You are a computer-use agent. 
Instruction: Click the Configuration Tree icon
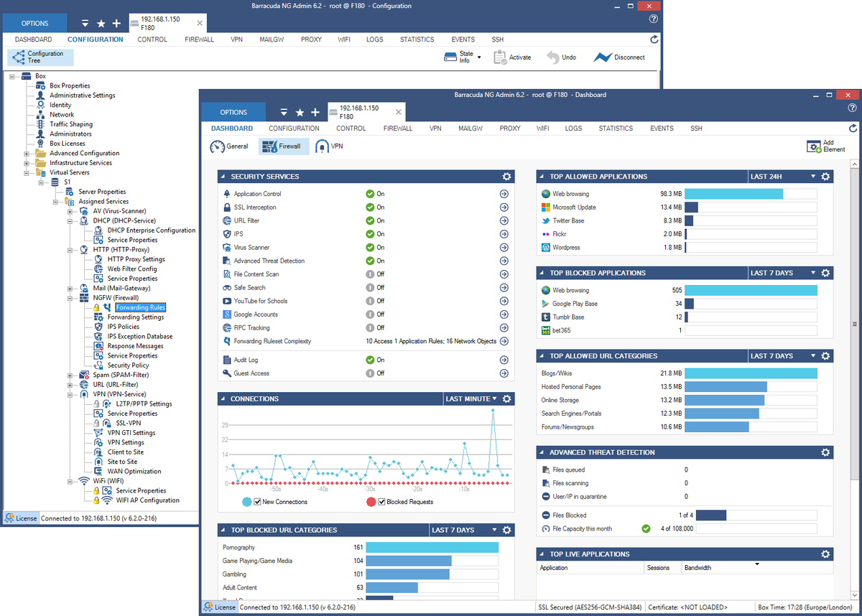click(x=18, y=57)
